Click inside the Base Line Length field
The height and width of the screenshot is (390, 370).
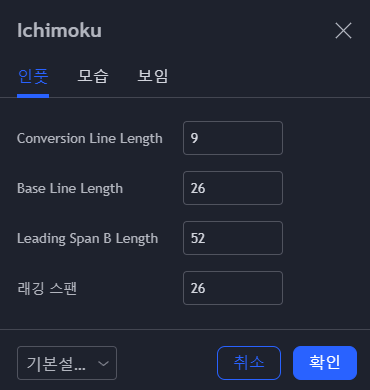tap(233, 188)
